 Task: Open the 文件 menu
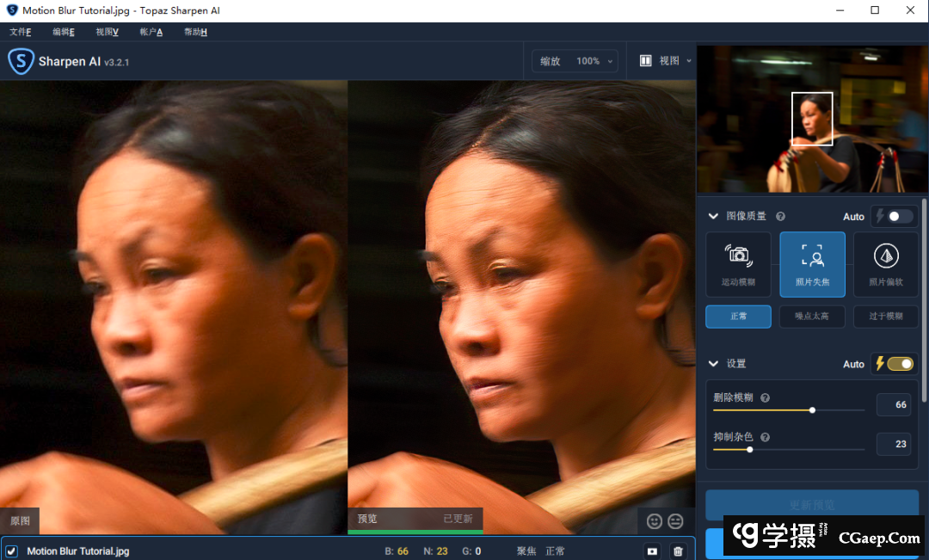click(20, 32)
